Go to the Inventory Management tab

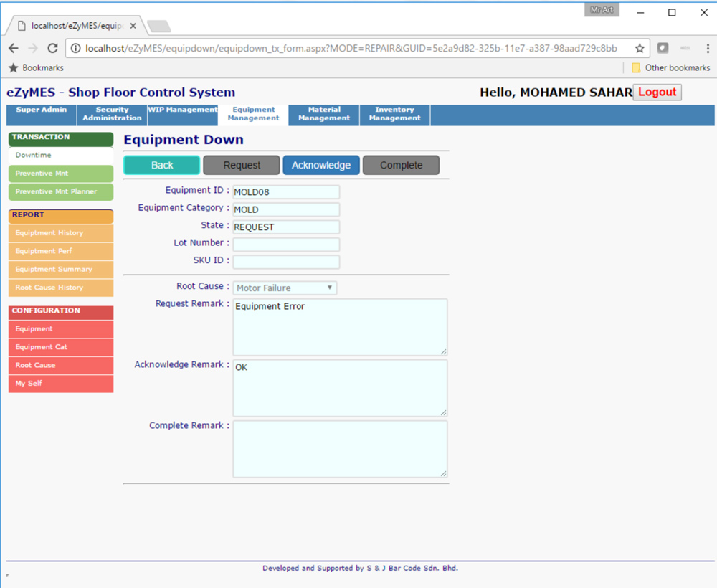[394, 115]
